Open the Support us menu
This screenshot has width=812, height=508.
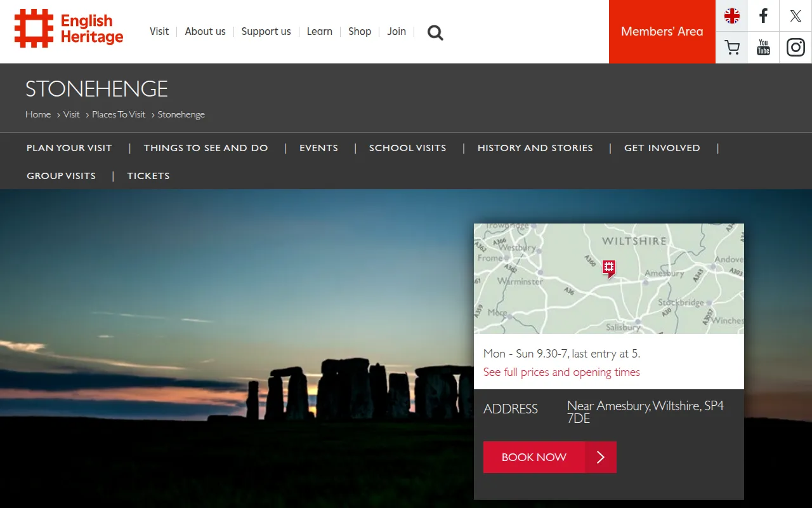(266, 31)
